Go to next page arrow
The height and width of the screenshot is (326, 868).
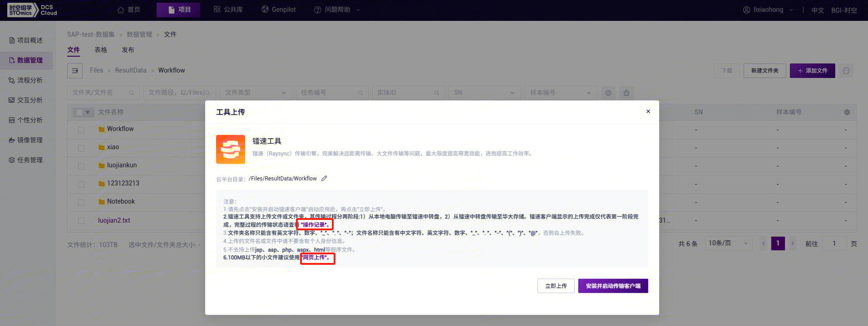coord(793,243)
